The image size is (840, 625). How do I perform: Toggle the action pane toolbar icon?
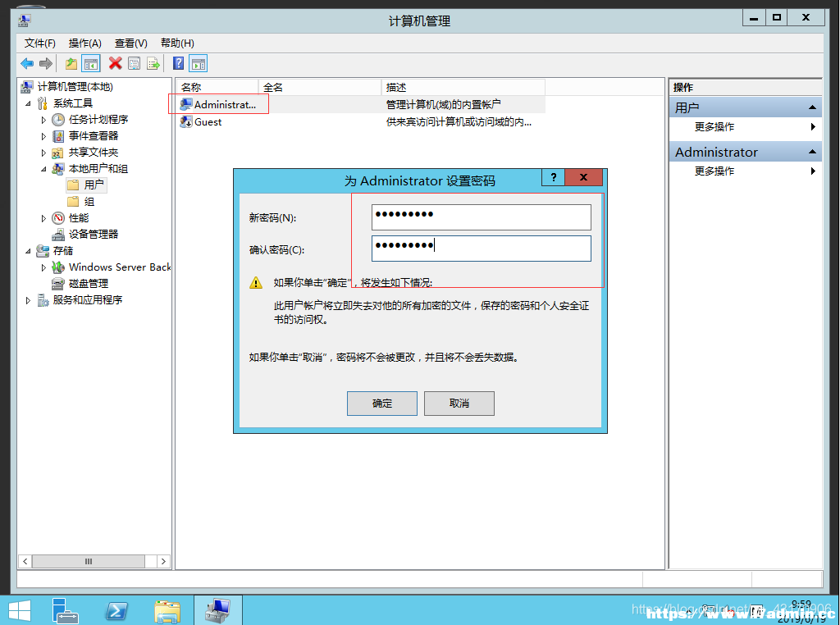[x=199, y=64]
